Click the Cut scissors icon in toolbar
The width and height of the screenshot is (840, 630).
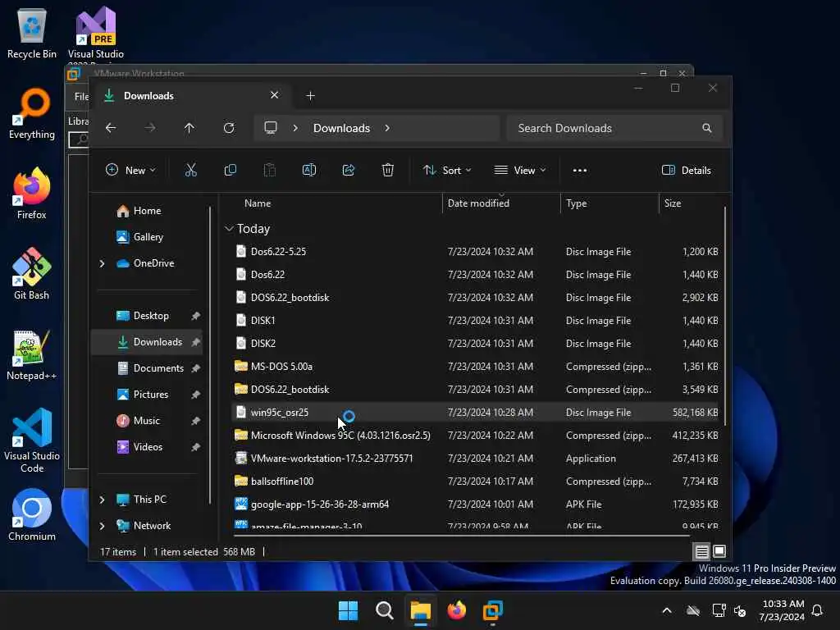point(190,171)
